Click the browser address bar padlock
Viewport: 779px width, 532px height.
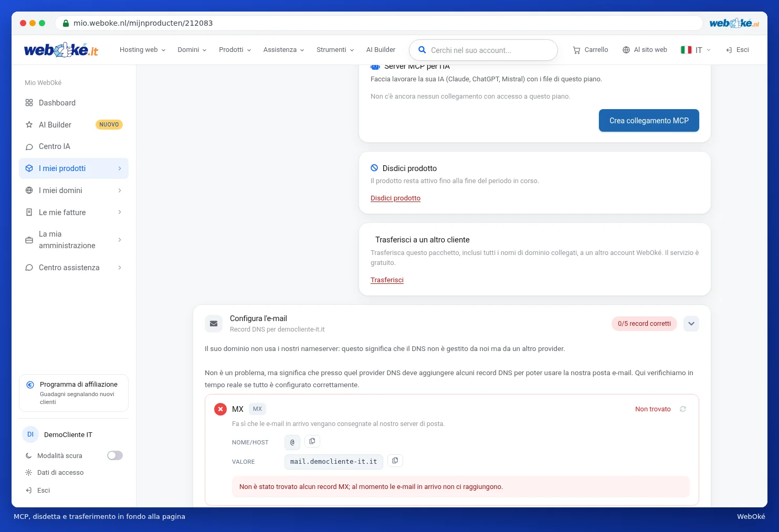point(66,23)
